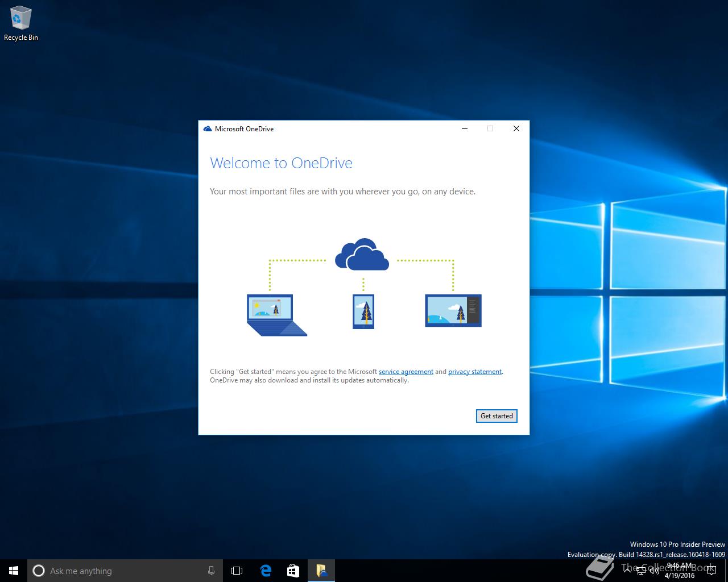728x582 pixels.
Task: Click the laptop illustration in OneDrive window
Action: point(277,315)
